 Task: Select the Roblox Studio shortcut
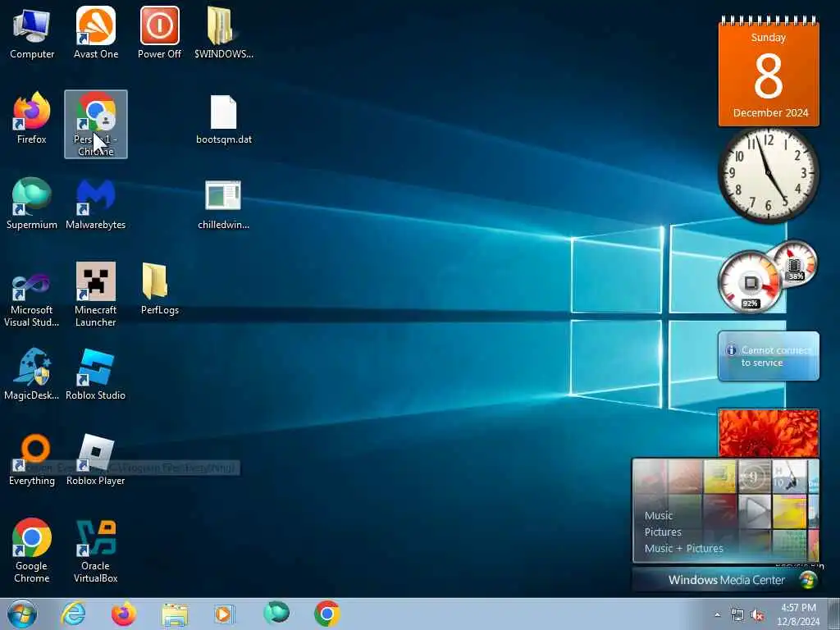[x=96, y=374]
